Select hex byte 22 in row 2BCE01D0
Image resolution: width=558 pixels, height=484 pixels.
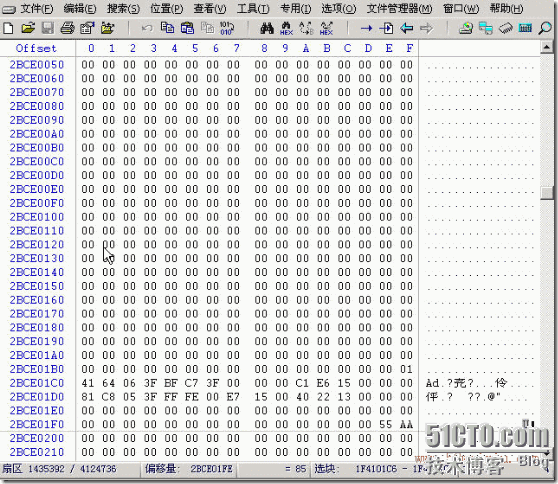point(323,397)
